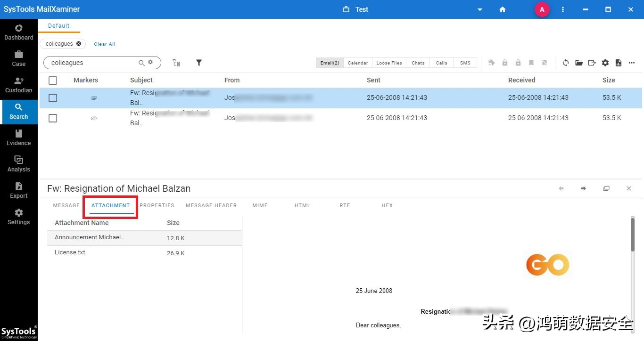Select the 'Announcement Michael..' attachment
The height and width of the screenshot is (341, 644).
[x=145, y=238]
